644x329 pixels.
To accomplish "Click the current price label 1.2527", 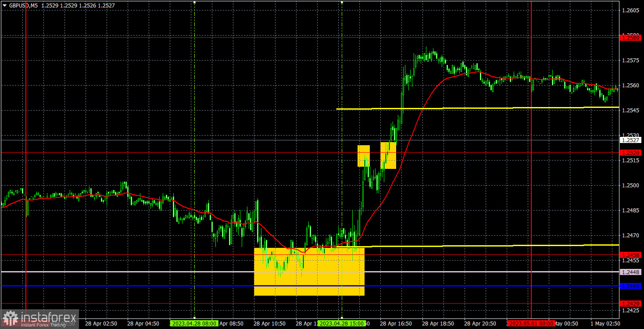I will click(x=631, y=140).
